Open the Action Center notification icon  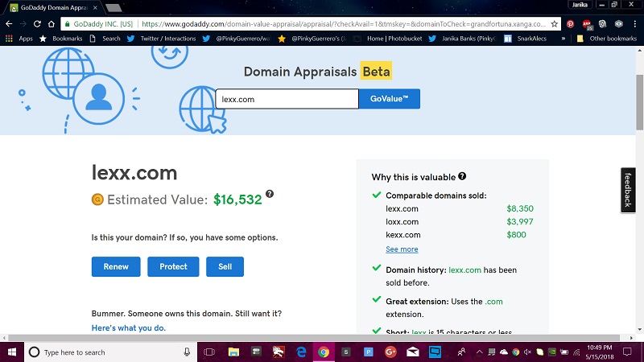click(627, 352)
